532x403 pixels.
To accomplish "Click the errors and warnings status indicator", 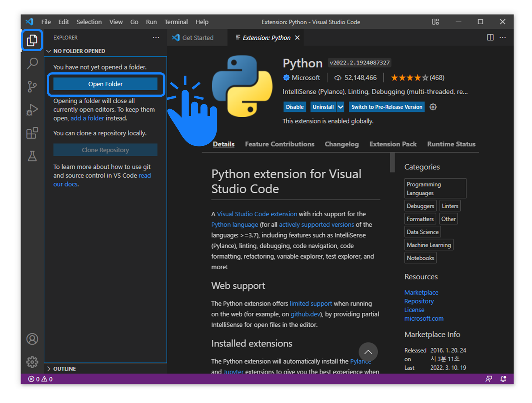I will [x=40, y=379].
